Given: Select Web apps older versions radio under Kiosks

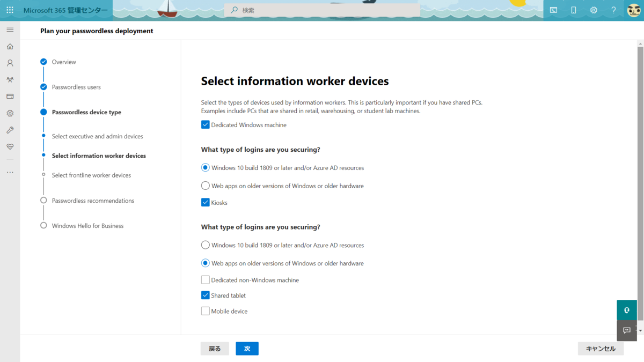Looking at the screenshot, I should (x=205, y=263).
